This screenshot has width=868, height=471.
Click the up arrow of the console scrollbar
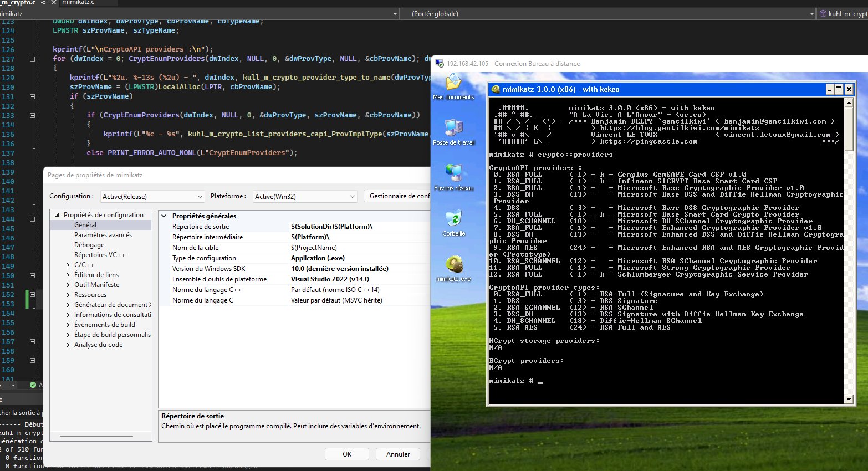[849, 103]
